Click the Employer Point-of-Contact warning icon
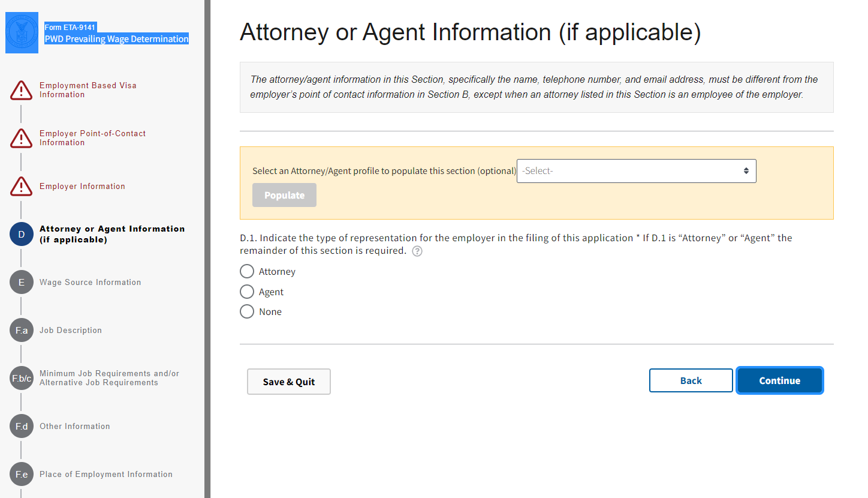This screenshot has width=868, height=498. (21, 139)
